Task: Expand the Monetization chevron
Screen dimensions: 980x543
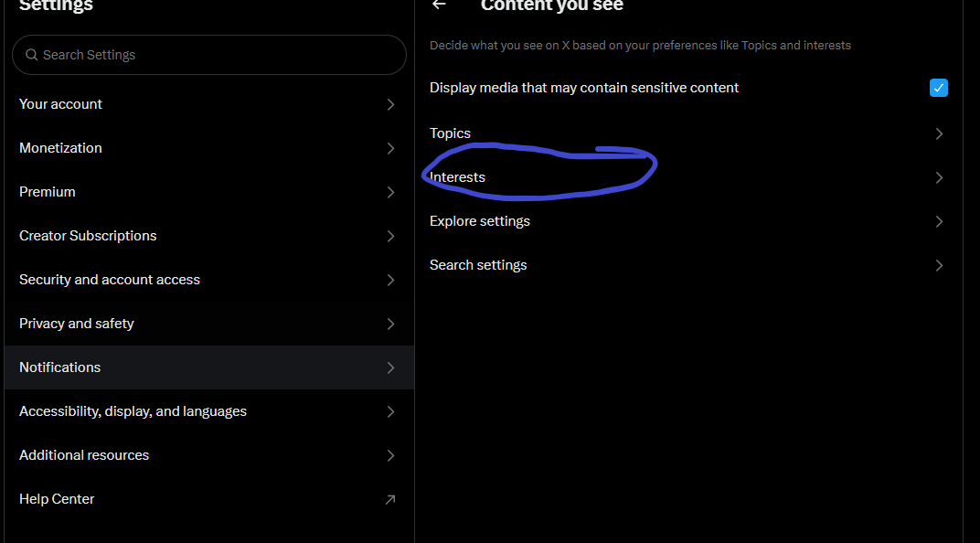Action: pos(390,148)
